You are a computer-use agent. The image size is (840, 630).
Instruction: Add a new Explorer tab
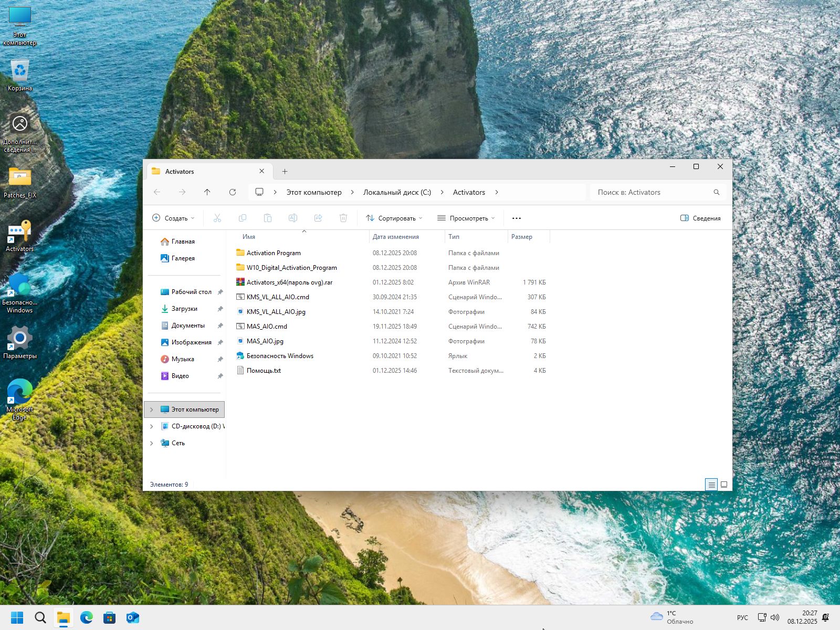(285, 172)
